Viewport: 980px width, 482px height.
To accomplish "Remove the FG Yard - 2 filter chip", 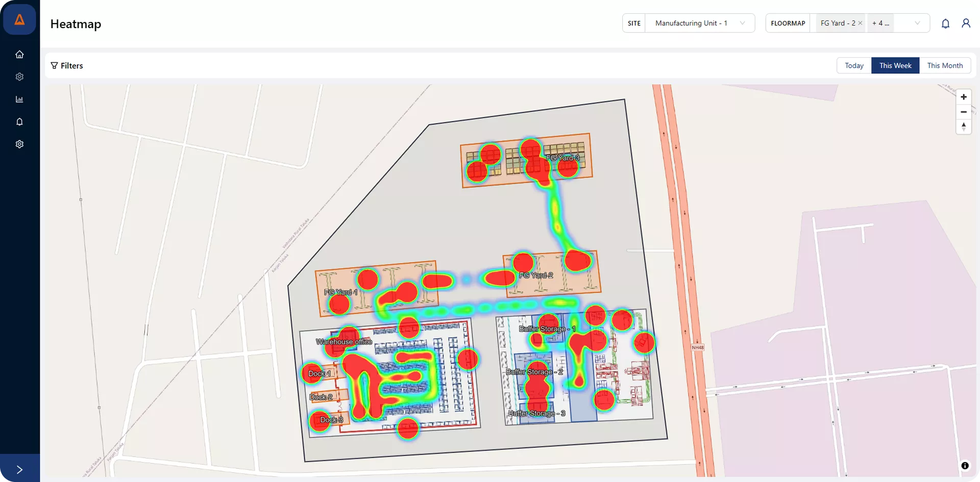I will click(860, 23).
